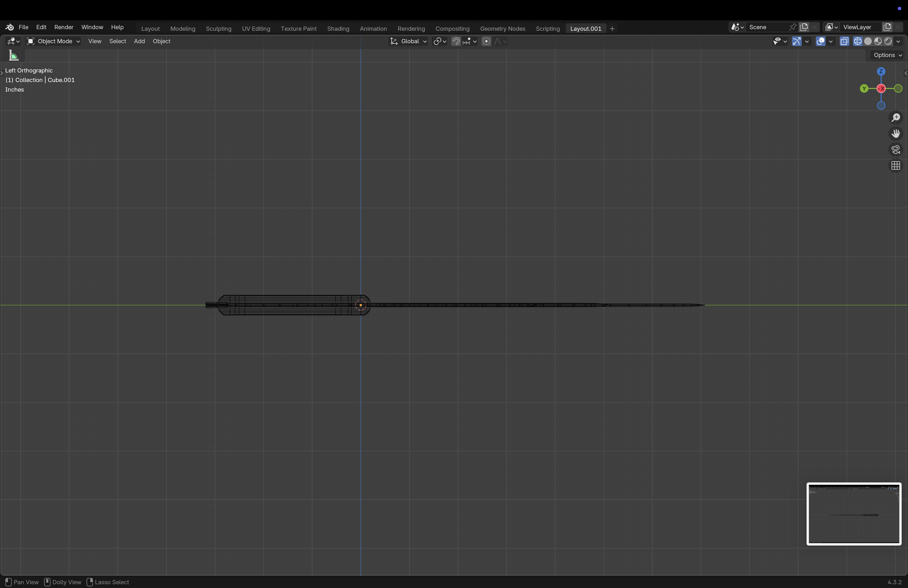
Task: Create new scene with duplicate icon
Action: (804, 27)
